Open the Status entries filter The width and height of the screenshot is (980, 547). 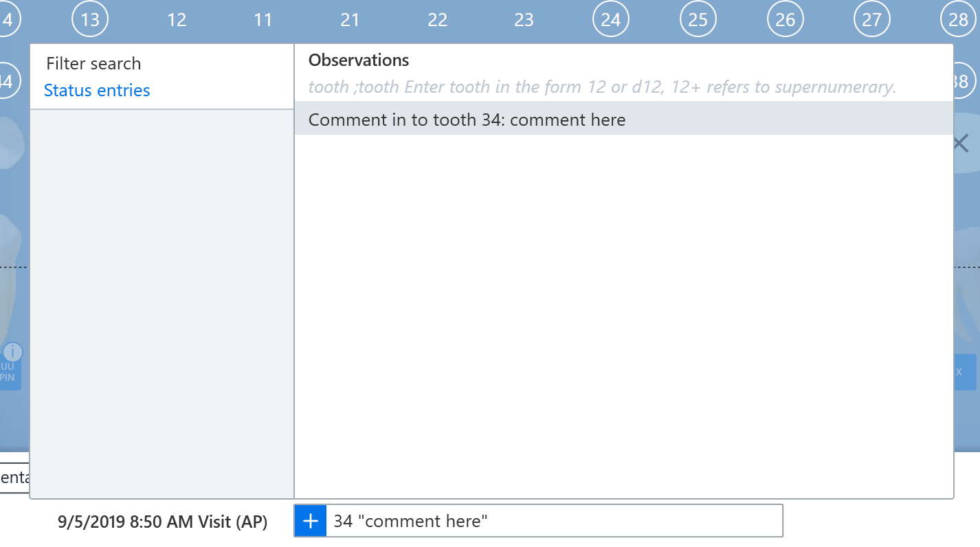[97, 91]
